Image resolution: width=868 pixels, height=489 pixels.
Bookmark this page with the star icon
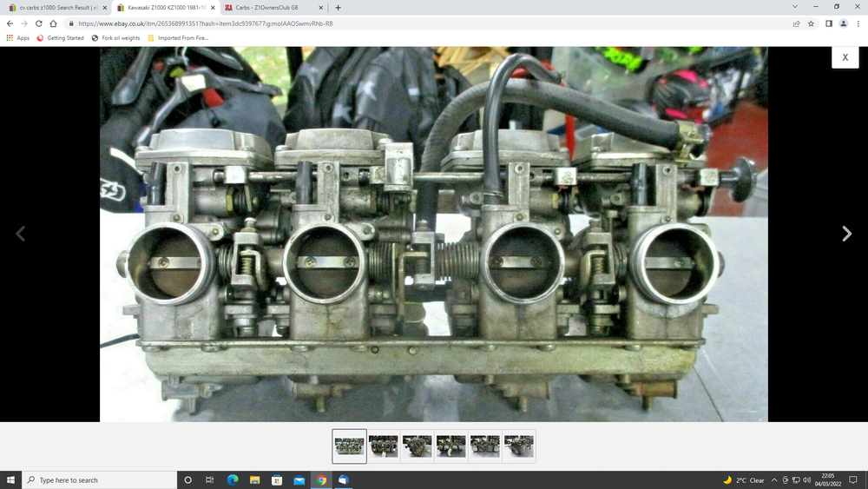coord(811,23)
